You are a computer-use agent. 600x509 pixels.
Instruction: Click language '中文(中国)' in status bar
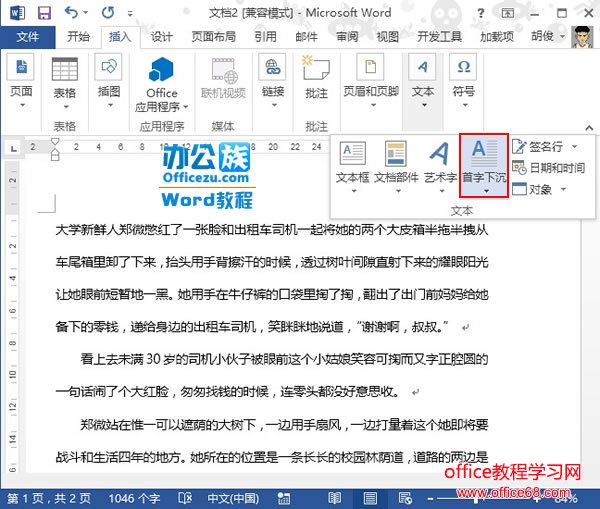233,498
